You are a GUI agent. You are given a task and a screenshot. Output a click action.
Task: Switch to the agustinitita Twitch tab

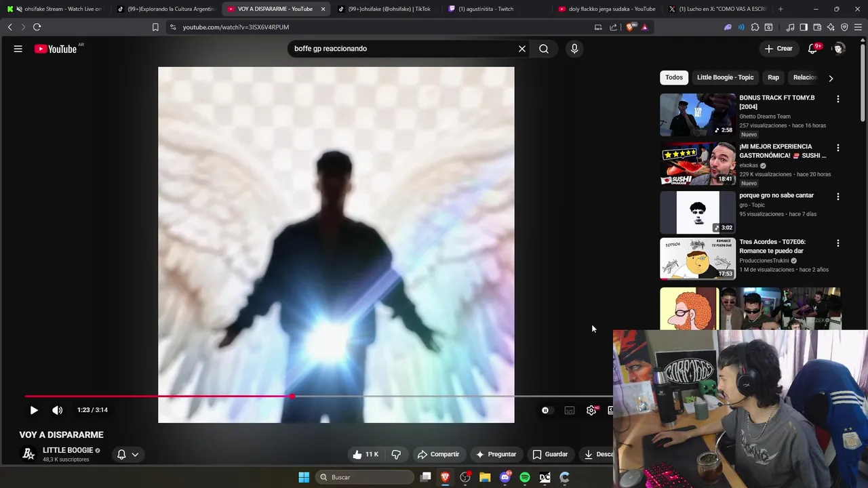pos(486,9)
